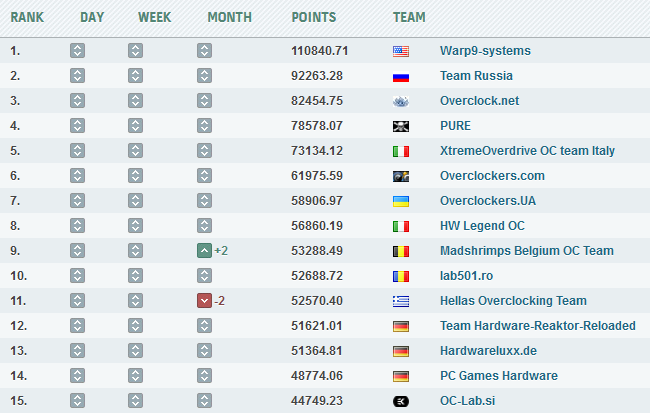Open the Warp9-systems team page
The width and height of the screenshot is (650, 413).
(x=485, y=51)
